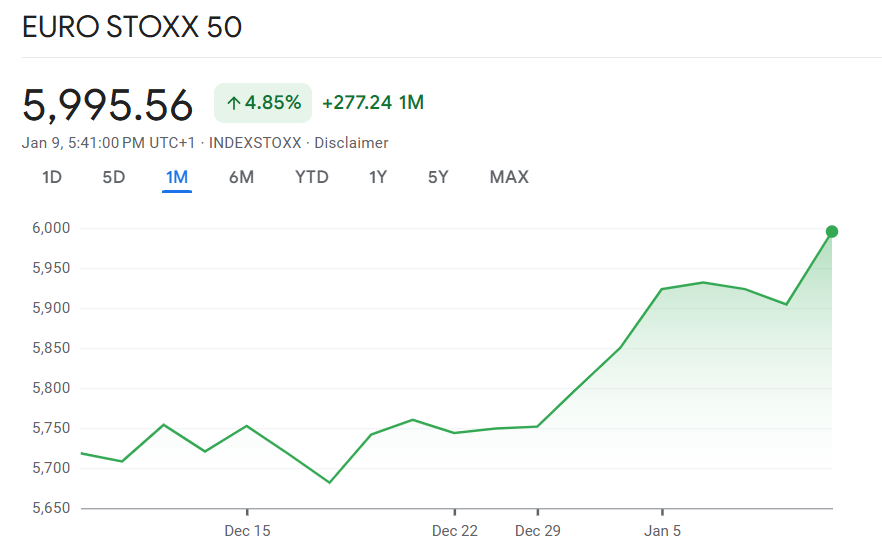Click the Dec 15 date marker
Screen dimensions: 882x555
click(247, 531)
